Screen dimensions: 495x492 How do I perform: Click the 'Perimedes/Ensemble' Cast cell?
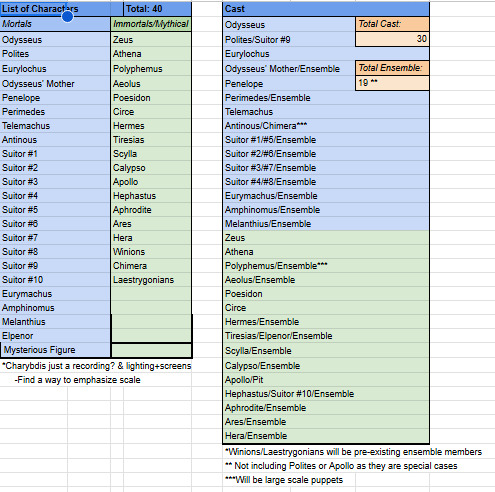click(326, 98)
